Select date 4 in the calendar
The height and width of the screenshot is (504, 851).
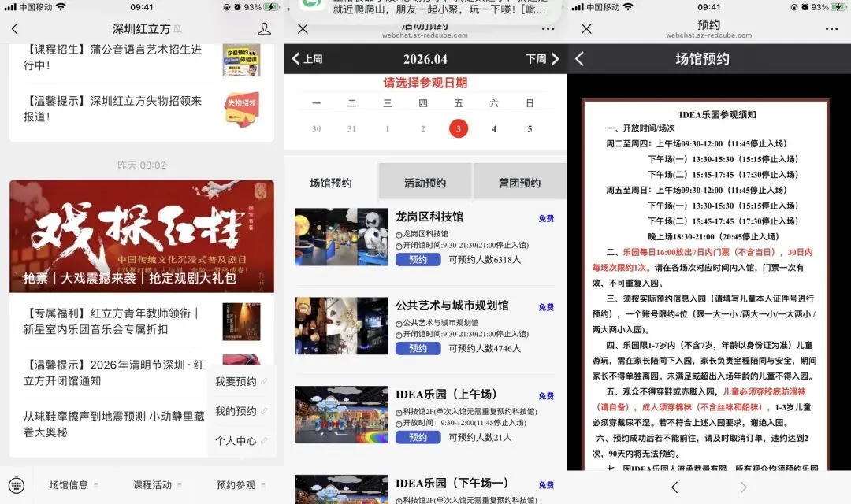coord(494,128)
